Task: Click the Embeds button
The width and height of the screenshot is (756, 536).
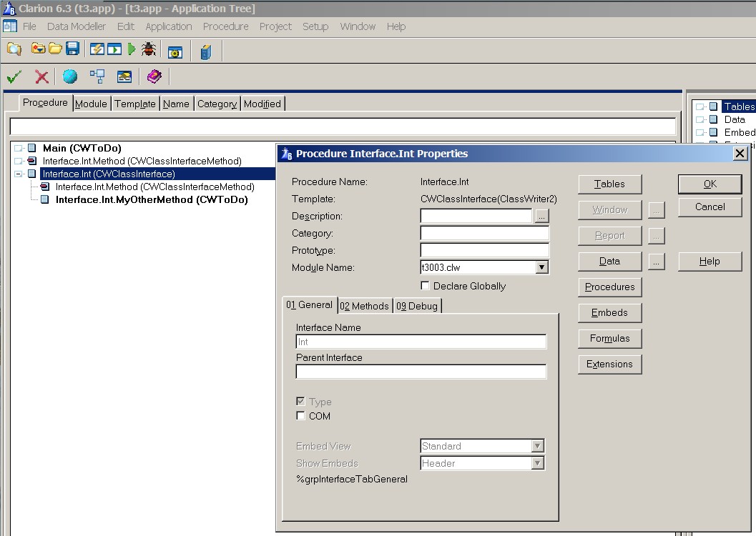Action: [609, 312]
